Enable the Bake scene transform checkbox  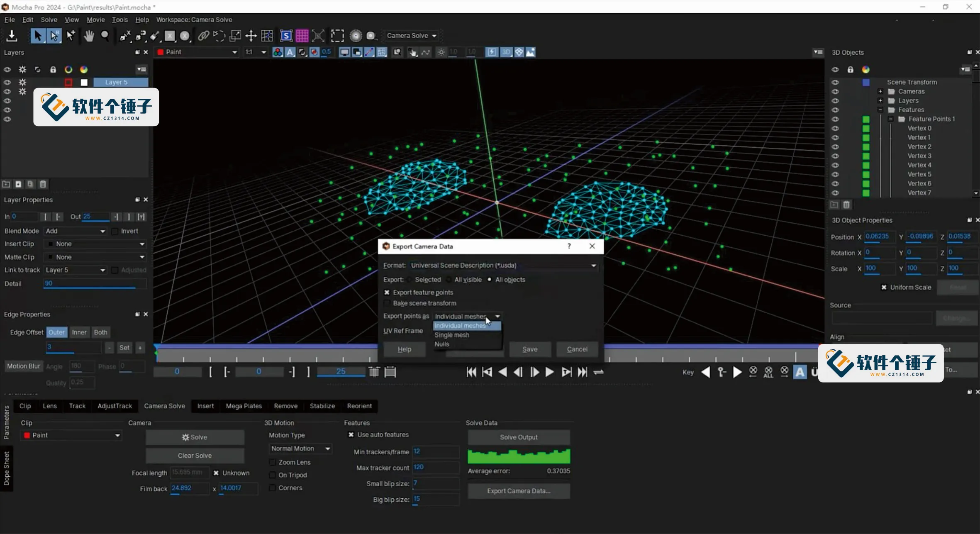point(387,303)
